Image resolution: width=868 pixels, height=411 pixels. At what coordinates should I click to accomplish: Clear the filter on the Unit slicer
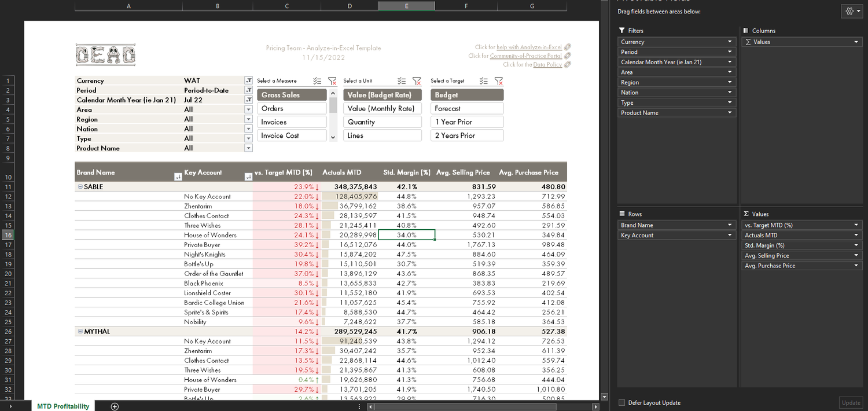[x=417, y=81]
